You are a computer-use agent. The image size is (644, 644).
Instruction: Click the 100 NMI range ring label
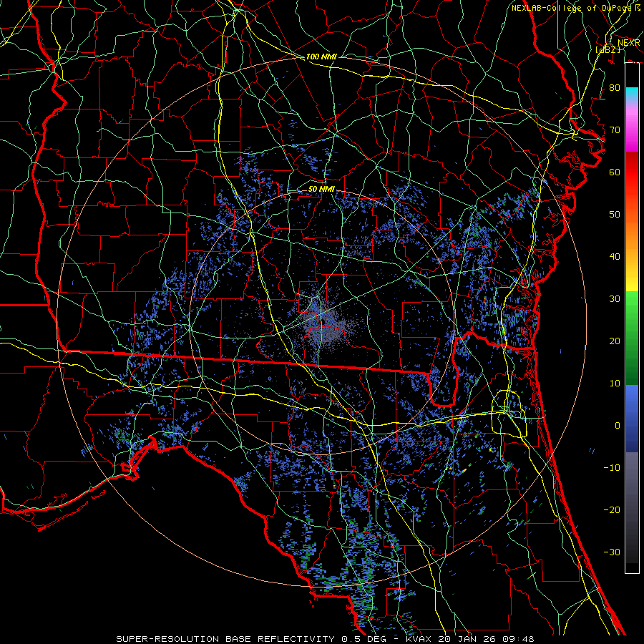[321, 57]
